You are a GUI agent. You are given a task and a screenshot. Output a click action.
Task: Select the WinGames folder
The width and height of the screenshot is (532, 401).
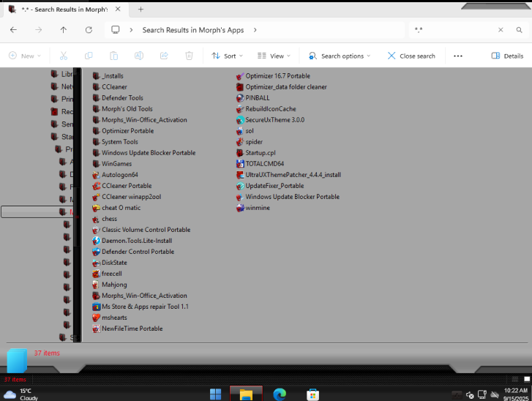pos(112,164)
